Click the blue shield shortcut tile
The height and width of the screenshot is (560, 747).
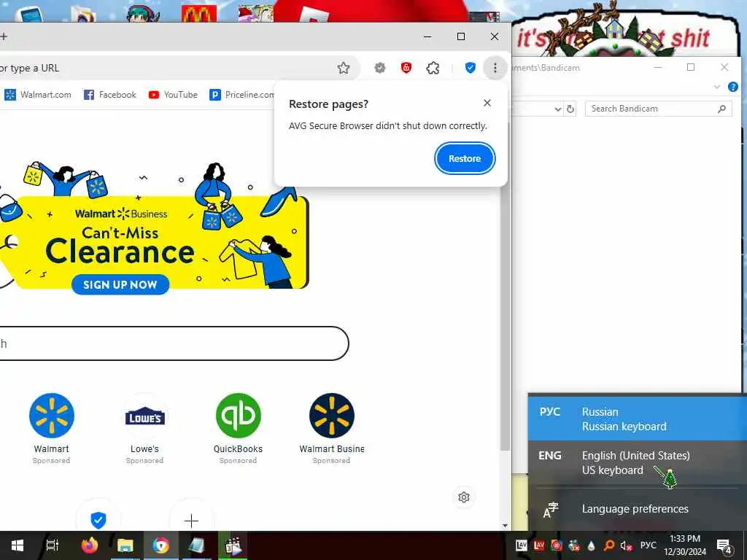(98, 520)
